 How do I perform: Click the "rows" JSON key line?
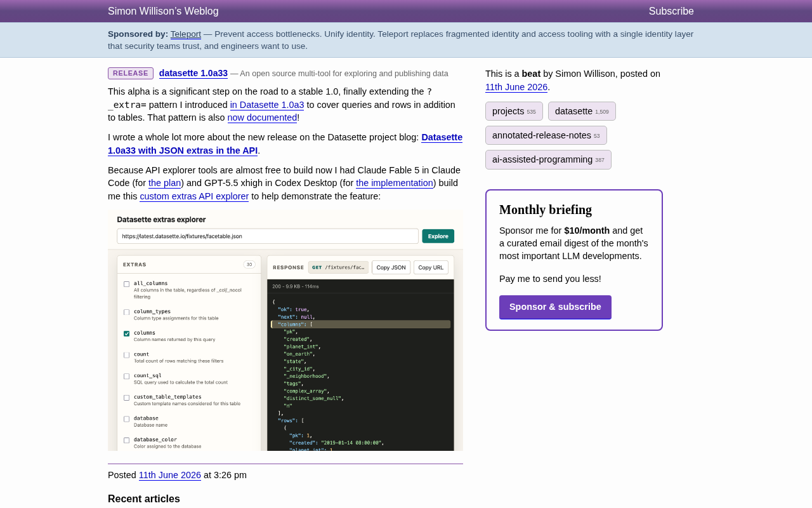coord(291,420)
